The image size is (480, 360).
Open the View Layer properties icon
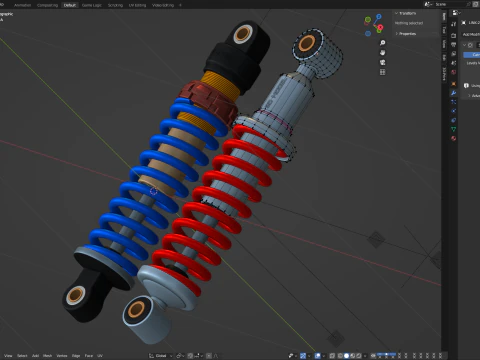click(x=453, y=54)
